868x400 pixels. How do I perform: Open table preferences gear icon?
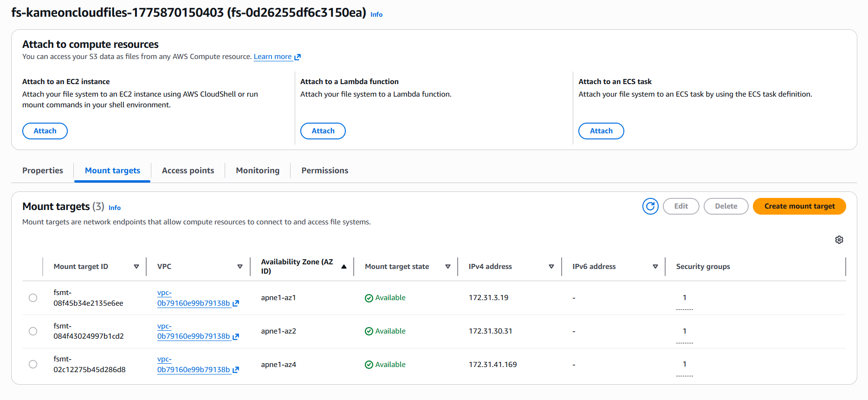tap(839, 240)
